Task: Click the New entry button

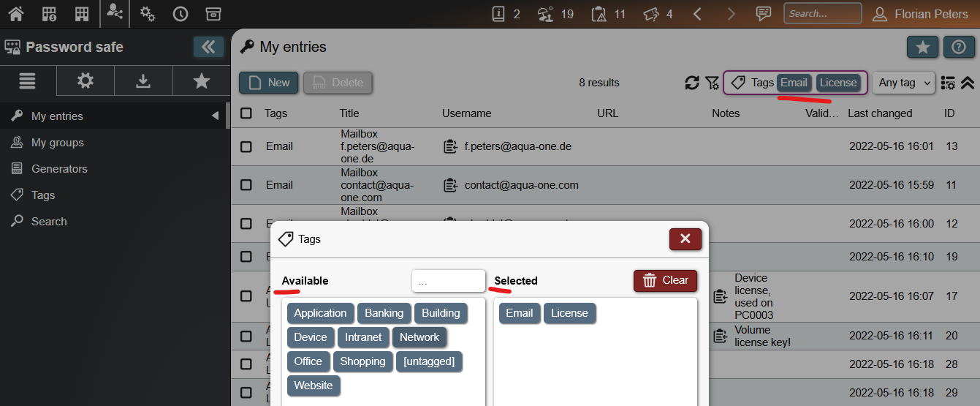Action: [268, 83]
